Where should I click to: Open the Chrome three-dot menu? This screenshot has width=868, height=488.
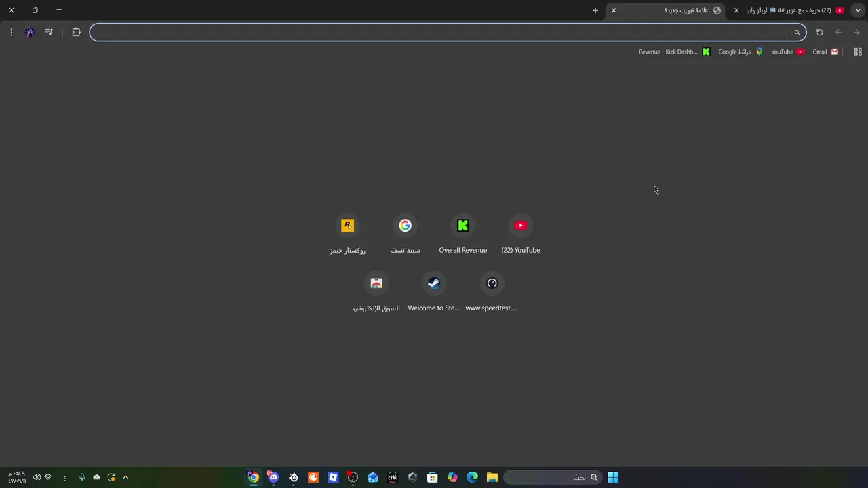12,32
